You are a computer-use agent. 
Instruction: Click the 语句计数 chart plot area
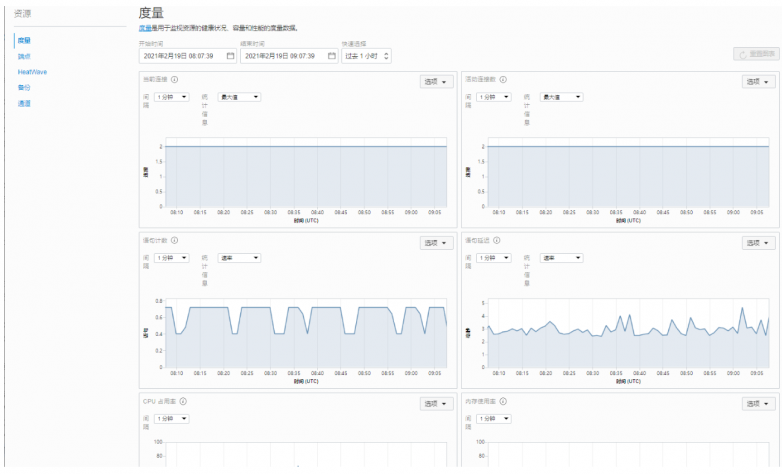tap(306, 333)
